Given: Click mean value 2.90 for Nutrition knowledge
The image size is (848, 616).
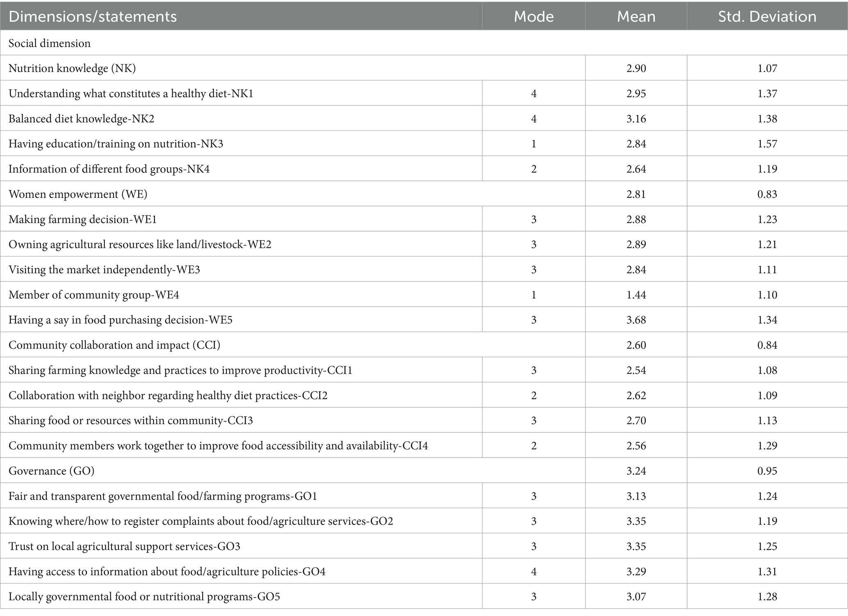Looking at the screenshot, I should click(636, 68).
